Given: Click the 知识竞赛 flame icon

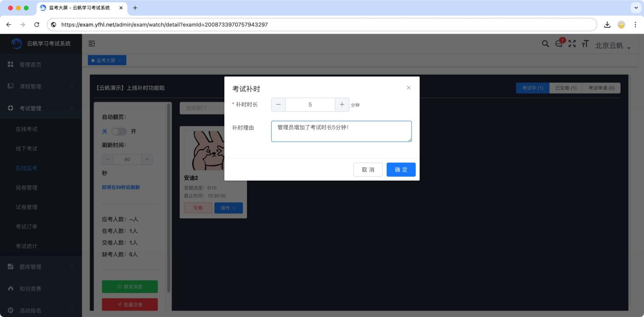Looking at the screenshot, I should [10, 288].
